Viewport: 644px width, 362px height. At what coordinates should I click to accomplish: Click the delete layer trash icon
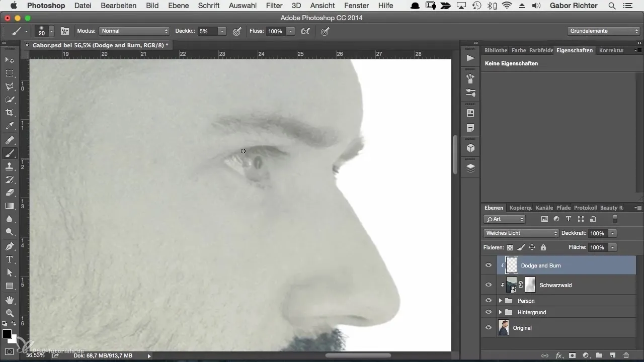pos(626,355)
